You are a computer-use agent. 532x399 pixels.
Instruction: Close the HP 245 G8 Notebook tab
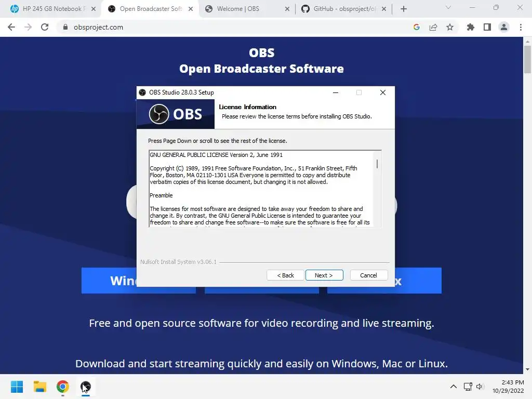(94, 9)
